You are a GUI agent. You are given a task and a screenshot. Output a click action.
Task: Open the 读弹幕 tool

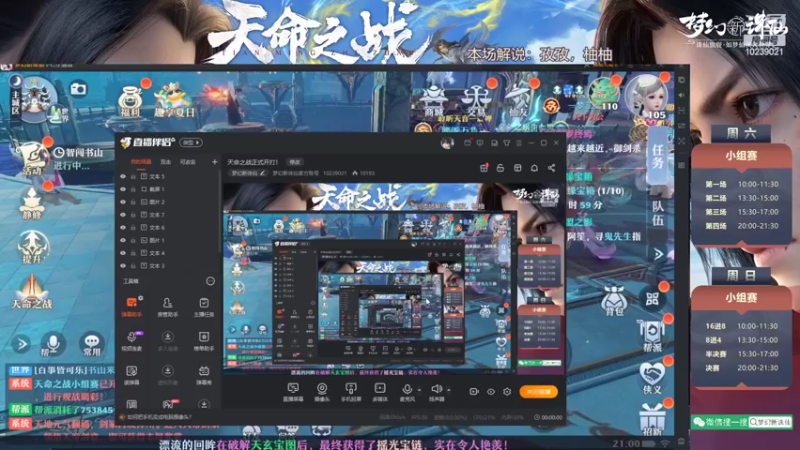(x=132, y=374)
